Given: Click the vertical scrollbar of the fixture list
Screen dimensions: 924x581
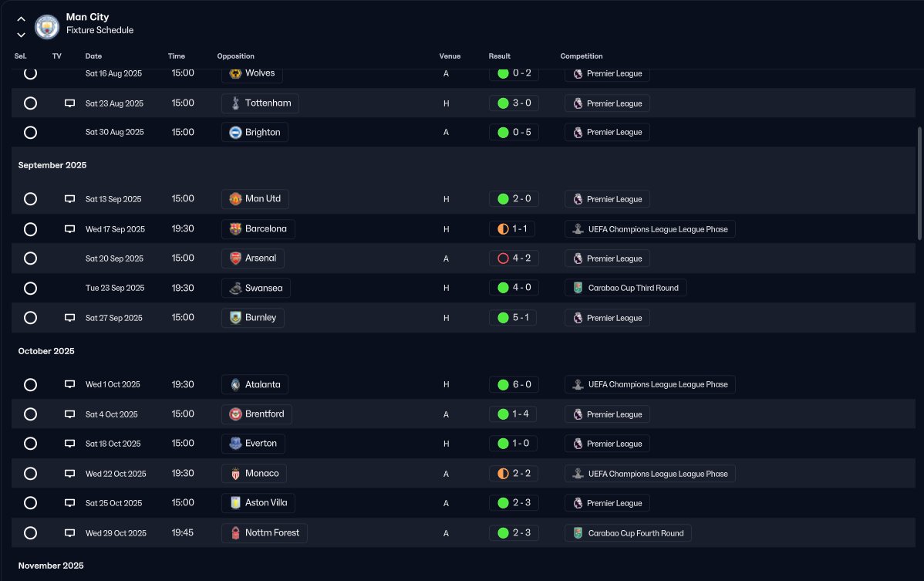Looking at the screenshot, I should pyautogui.click(x=919, y=185).
